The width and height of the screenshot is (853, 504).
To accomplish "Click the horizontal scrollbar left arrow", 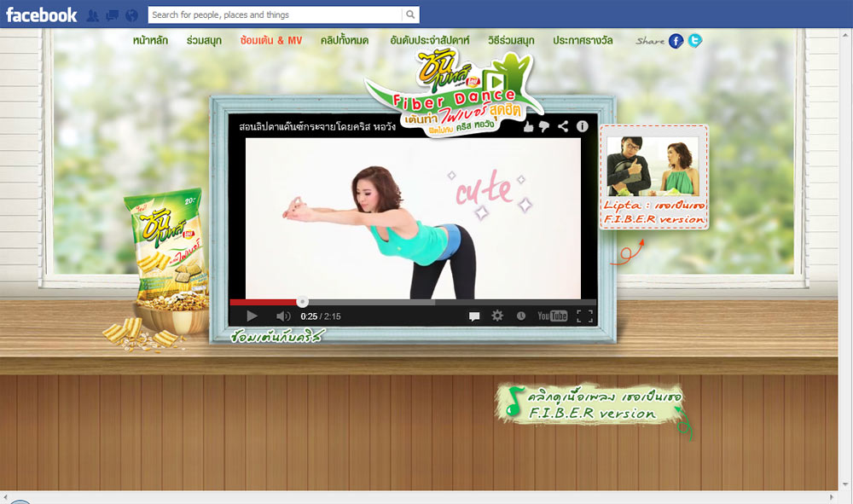I will pos(5,497).
